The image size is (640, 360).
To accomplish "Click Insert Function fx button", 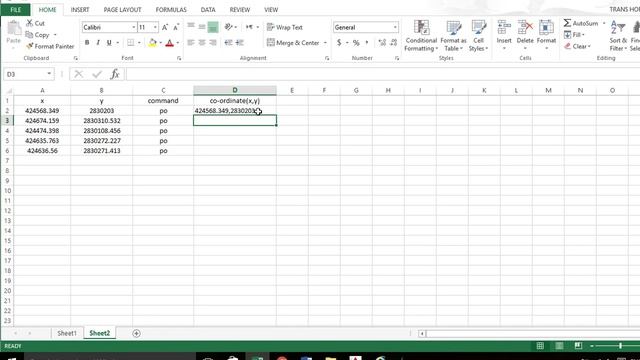I will click(x=115, y=74).
